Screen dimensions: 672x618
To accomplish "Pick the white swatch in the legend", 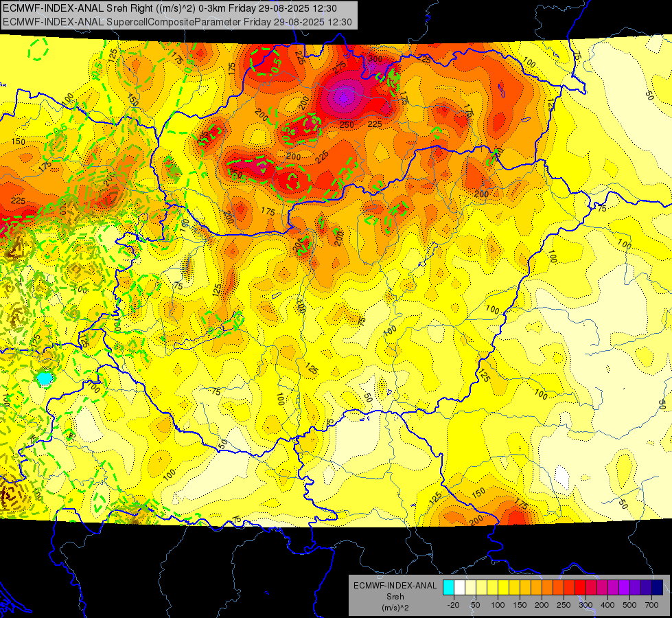I will (459, 587).
